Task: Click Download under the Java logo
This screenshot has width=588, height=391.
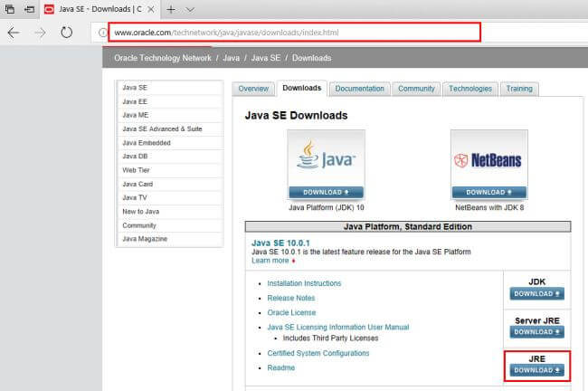Action: click(326, 193)
